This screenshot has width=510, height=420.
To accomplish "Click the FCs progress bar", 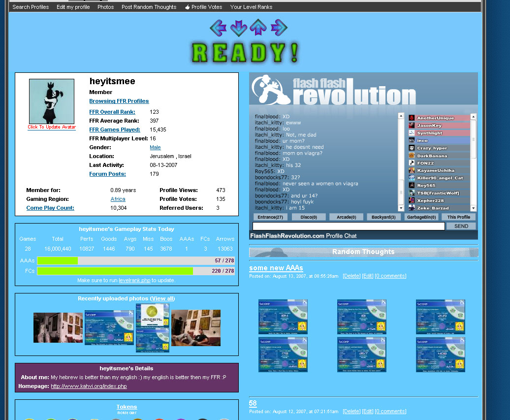I will coord(136,271).
